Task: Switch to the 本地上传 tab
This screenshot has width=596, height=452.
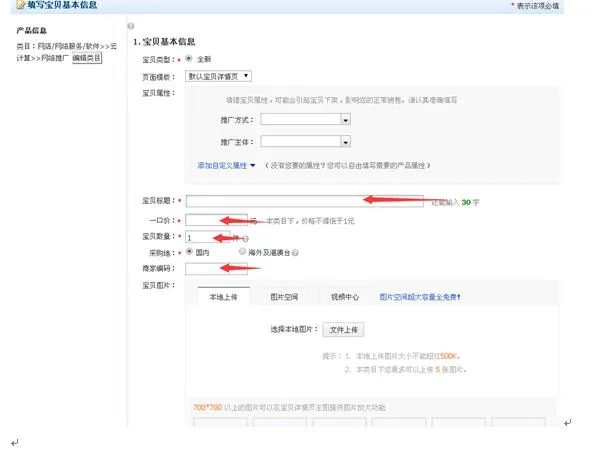Action: (x=224, y=297)
